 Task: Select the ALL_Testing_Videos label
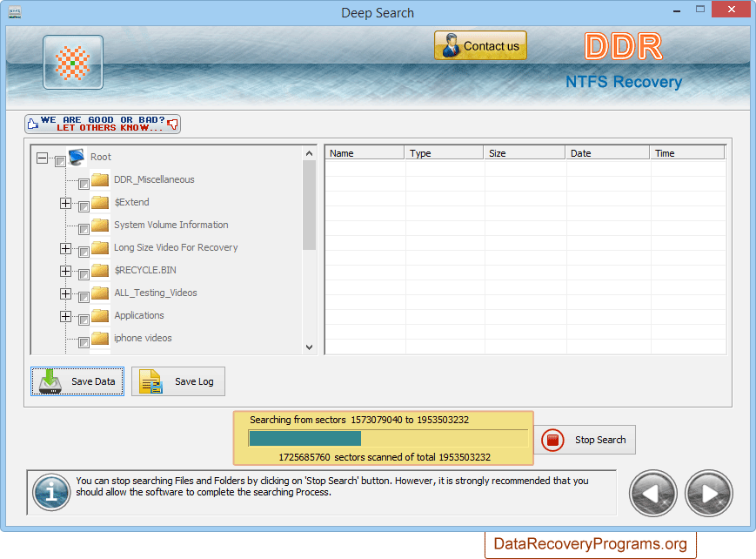156,293
